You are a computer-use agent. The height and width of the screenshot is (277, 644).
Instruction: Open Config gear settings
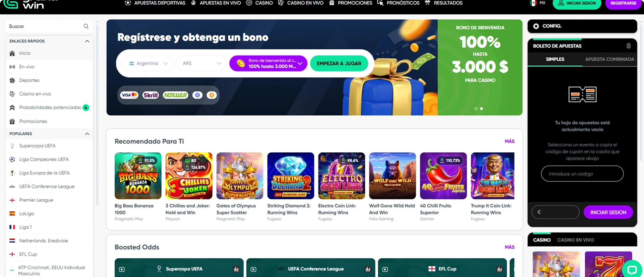point(536,26)
